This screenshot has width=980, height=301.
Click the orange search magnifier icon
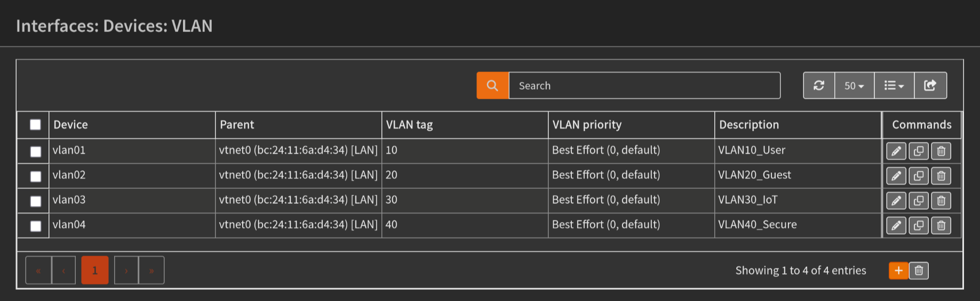tap(492, 85)
